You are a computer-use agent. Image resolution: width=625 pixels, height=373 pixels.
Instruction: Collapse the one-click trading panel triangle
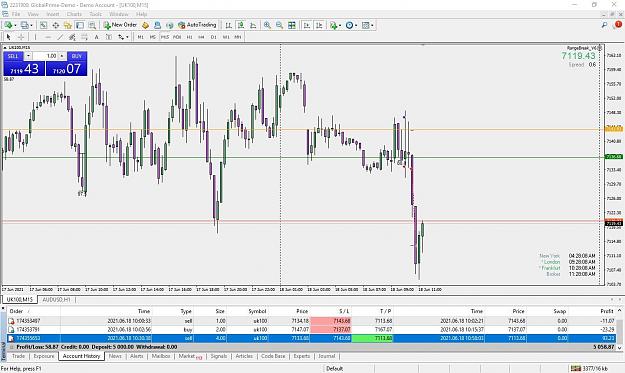coord(5,47)
